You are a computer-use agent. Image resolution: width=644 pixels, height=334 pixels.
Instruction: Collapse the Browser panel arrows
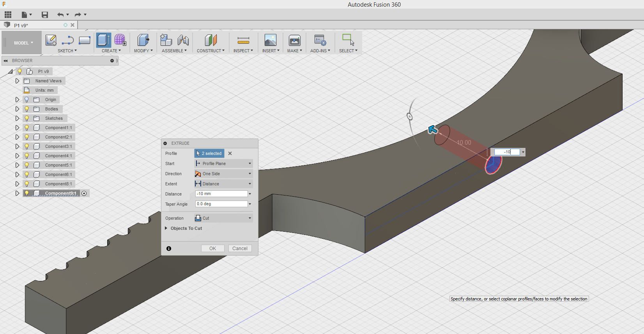point(6,61)
